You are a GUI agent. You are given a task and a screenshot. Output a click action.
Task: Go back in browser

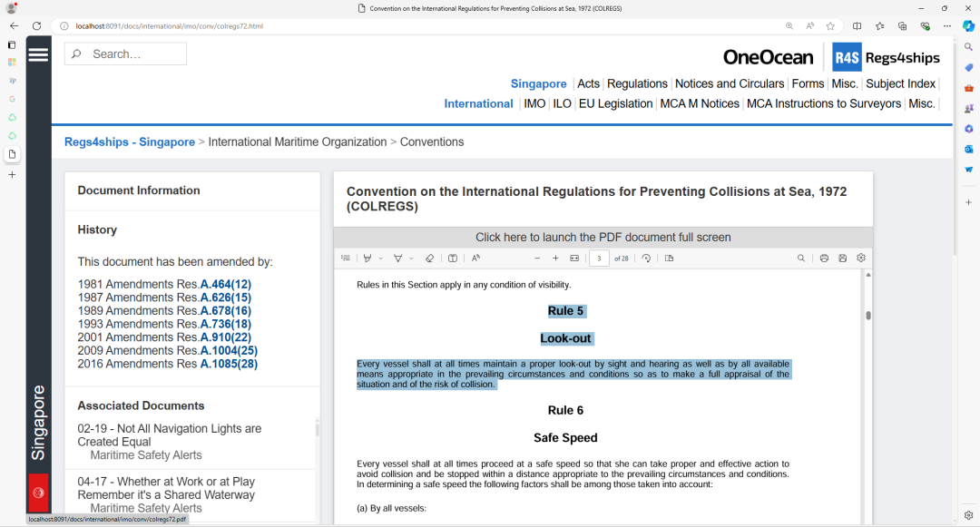pos(14,25)
